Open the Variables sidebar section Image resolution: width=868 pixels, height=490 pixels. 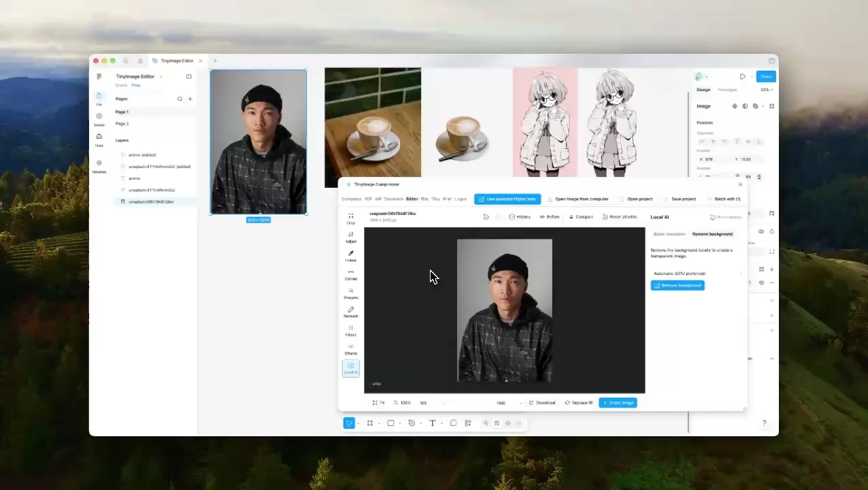click(x=99, y=167)
